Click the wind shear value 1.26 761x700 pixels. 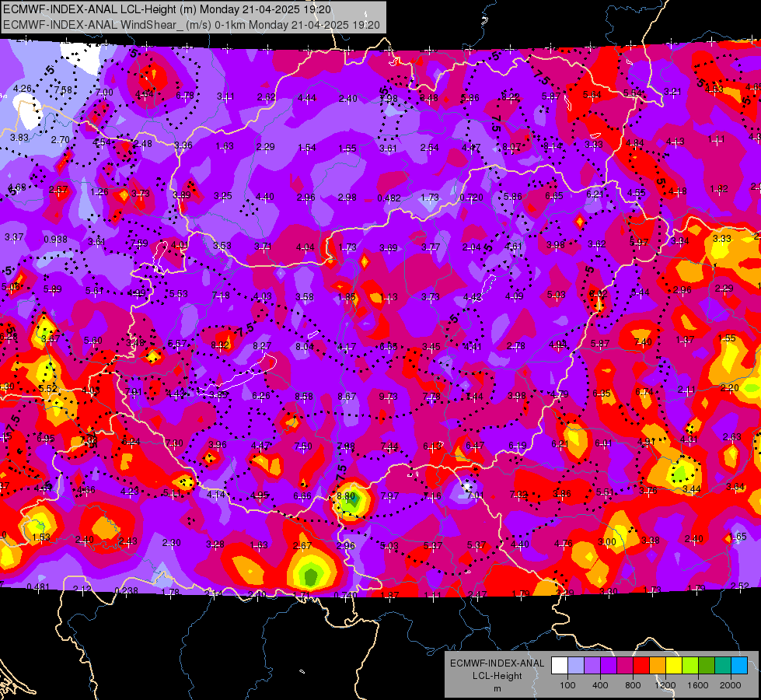click(99, 192)
